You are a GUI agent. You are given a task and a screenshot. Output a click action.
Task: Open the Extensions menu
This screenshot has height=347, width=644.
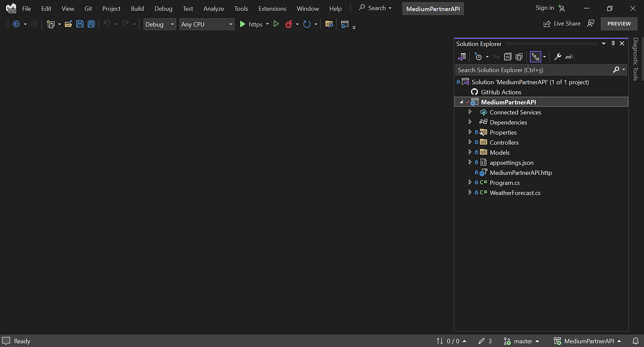pos(272,8)
